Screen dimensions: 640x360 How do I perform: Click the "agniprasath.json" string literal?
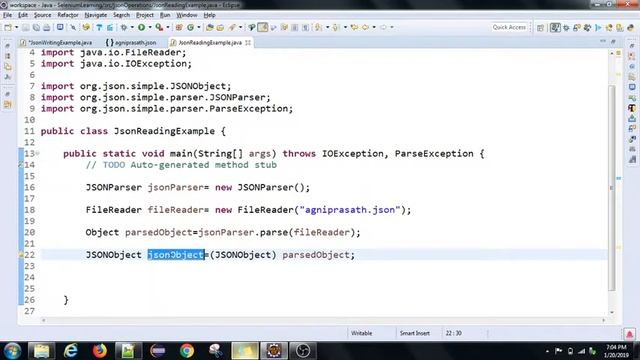point(350,210)
